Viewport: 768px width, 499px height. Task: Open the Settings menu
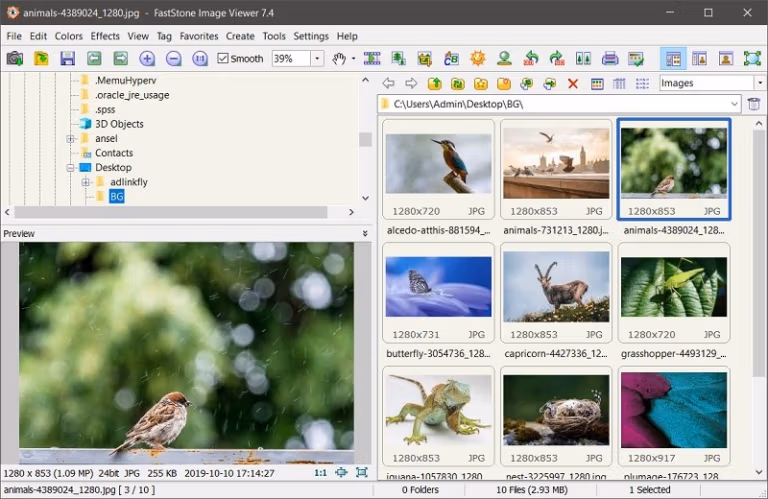point(311,36)
